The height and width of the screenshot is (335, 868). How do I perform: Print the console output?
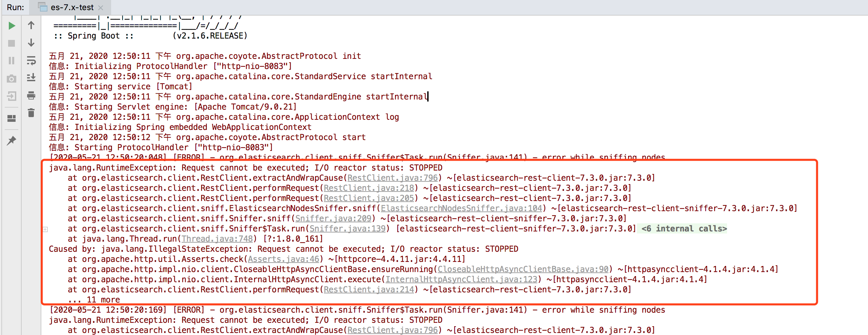[x=31, y=96]
